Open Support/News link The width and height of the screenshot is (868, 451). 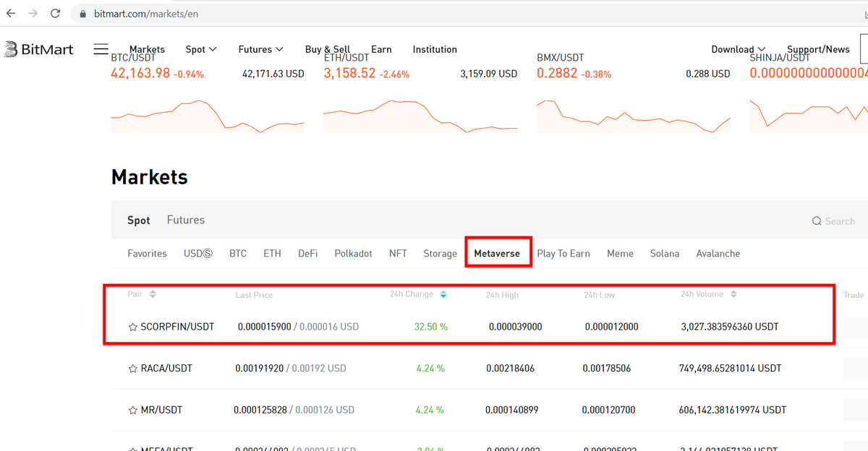[x=818, y=49]
